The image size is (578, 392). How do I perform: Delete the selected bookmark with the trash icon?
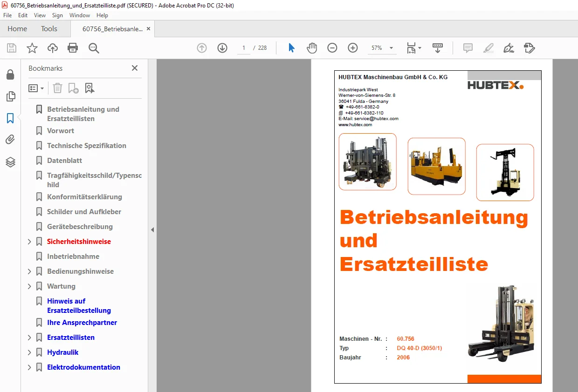point(57,88)
